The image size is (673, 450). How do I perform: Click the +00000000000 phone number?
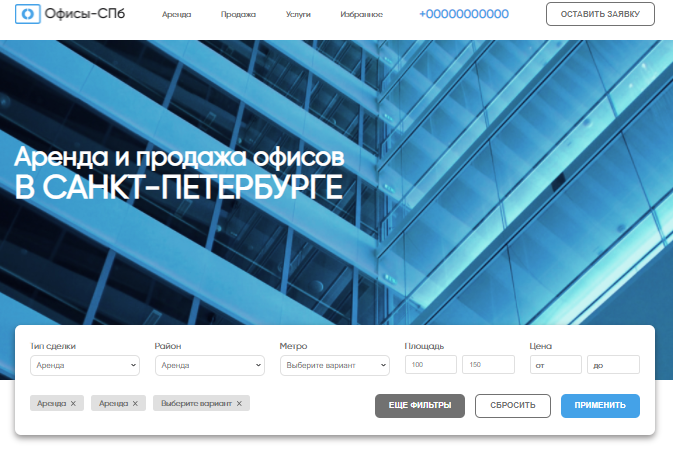(x=463, y=14)
